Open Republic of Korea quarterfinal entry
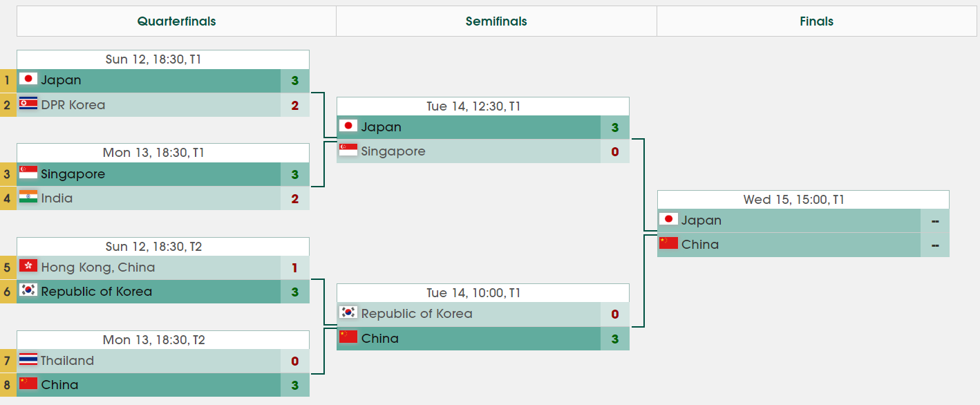The image size is (980, 405). [96, 292]
